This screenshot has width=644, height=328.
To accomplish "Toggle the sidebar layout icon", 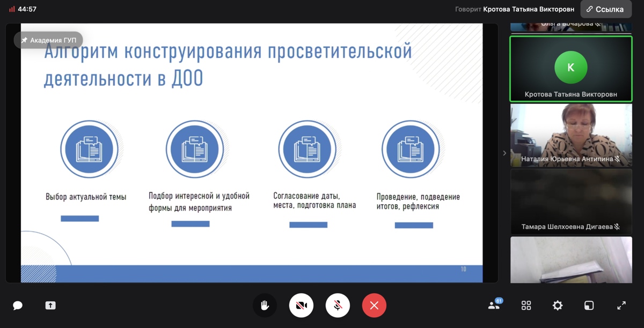I will point(589,305).
